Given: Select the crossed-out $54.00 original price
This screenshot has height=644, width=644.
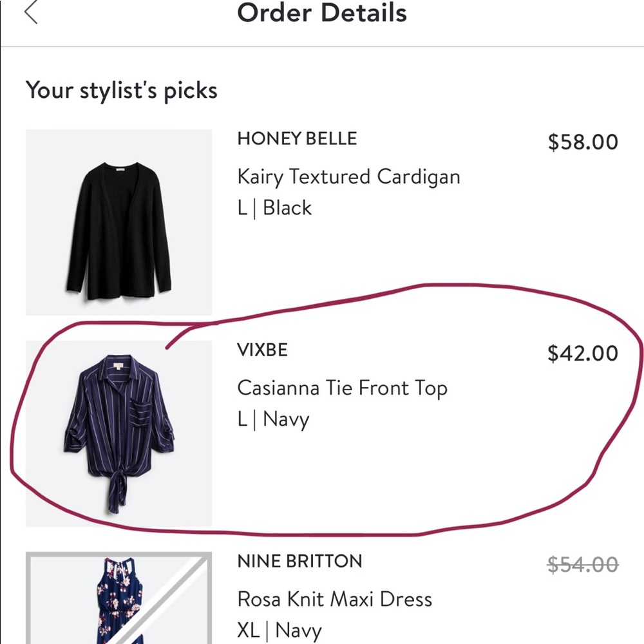Looking at the screenshot, I should click(x=582, y=564).
